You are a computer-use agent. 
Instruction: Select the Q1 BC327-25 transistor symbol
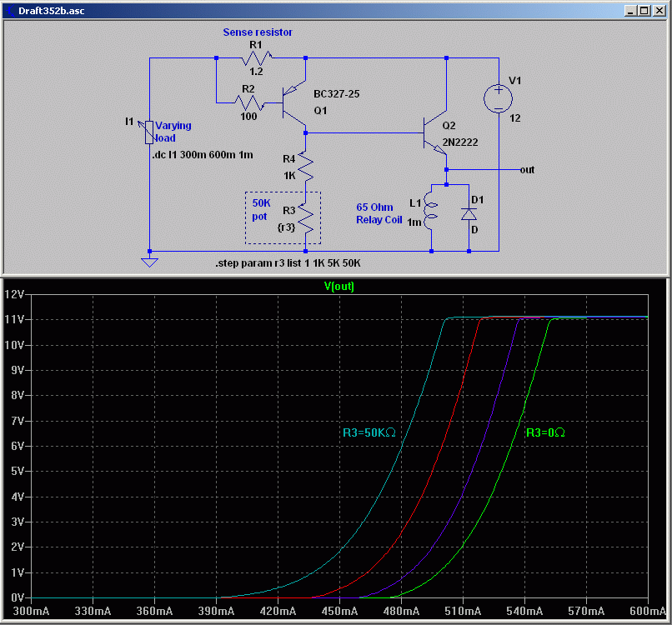(x=294, y=102)
